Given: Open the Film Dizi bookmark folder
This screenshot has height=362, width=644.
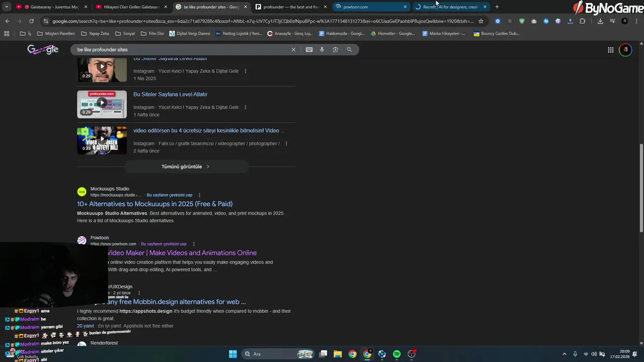Looking at the screenshot, I should (x=153, y=34).
